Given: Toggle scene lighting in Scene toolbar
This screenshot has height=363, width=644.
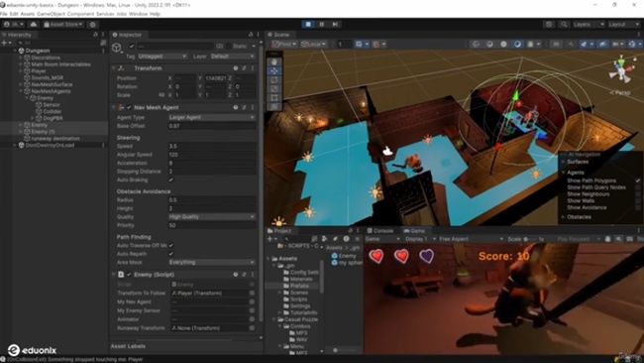Looking at the screenshot, I should click(x=571, y=44).
